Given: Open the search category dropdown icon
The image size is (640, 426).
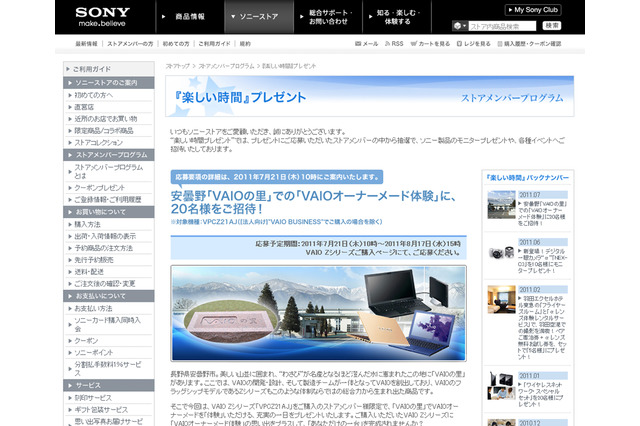Looking at the screenshot, I should tap(460, 26).
